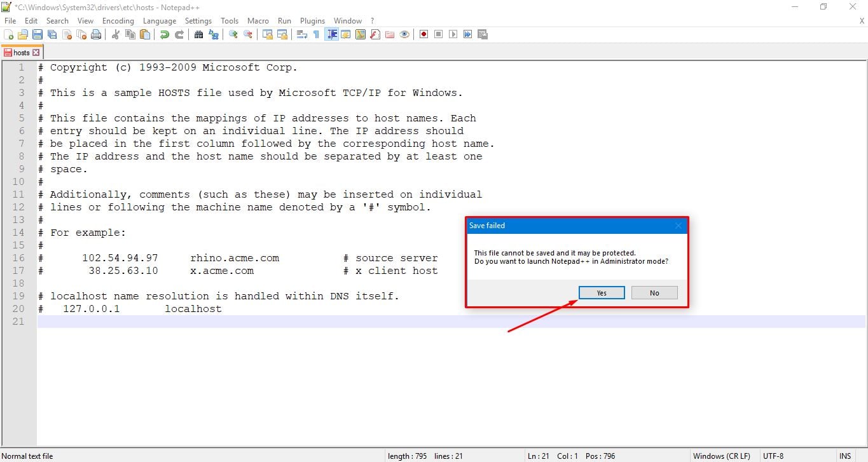This screenshot has height=462, width=868.
Task: Open the Settings menu
Action: (198, 21)
